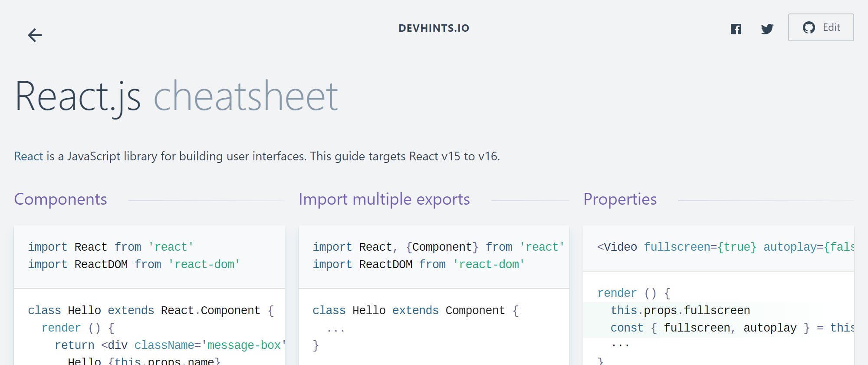Click the Components section heading
This screenshot has height=365, width=868.
(x=61, y=199)
